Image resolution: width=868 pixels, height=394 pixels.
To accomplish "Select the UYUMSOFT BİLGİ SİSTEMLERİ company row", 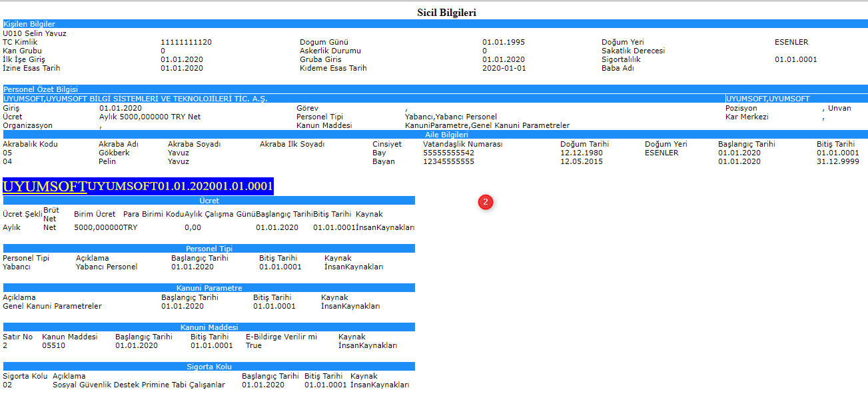I will point(135,99).
